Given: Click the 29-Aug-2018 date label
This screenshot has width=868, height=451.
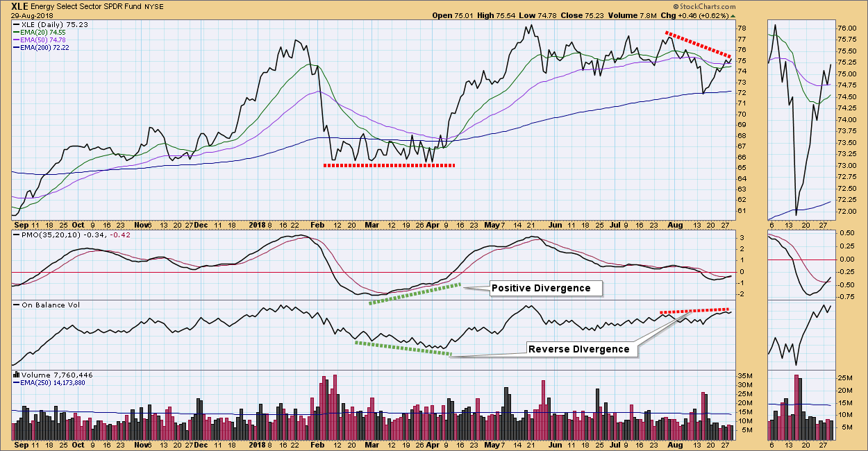Looking at the screenshot, I should point(32,15).
